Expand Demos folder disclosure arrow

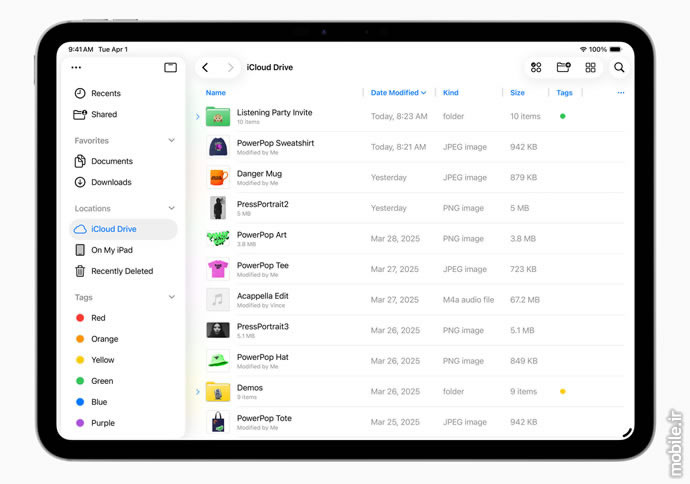198,392
